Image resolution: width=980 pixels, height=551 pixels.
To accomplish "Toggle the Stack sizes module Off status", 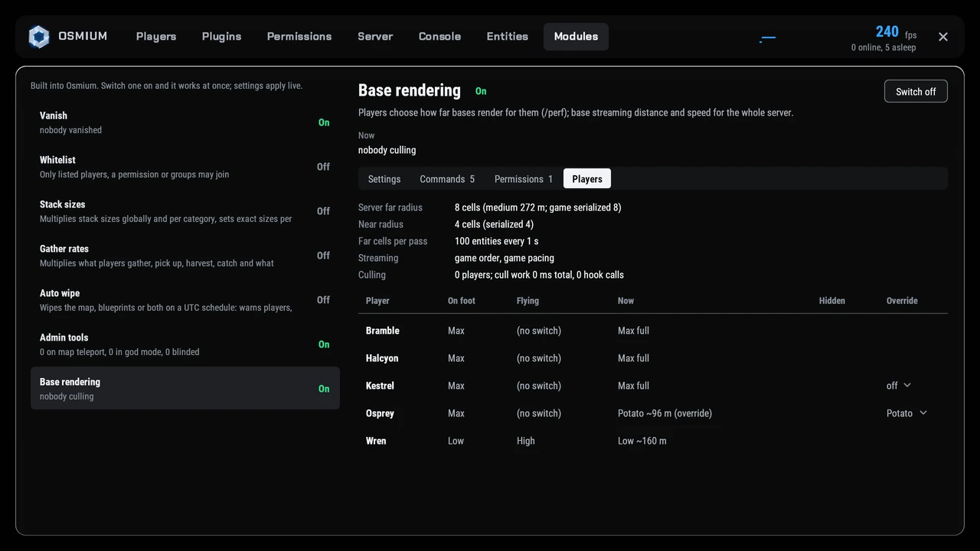I will point(324,211).
